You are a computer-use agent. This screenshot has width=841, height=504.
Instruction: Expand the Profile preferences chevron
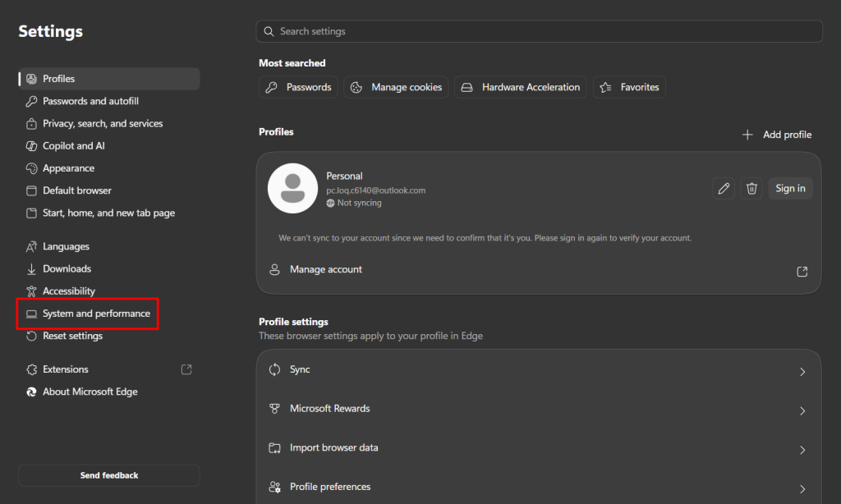(802, 489)
